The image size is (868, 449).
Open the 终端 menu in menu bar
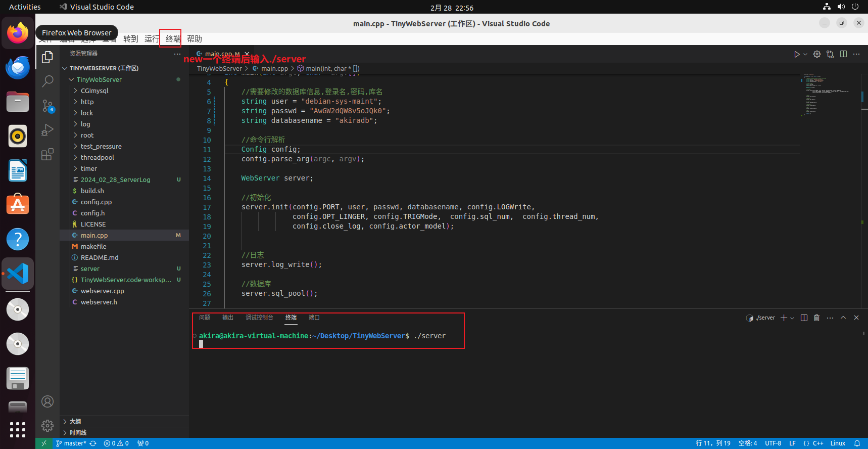tap(173, 39)
